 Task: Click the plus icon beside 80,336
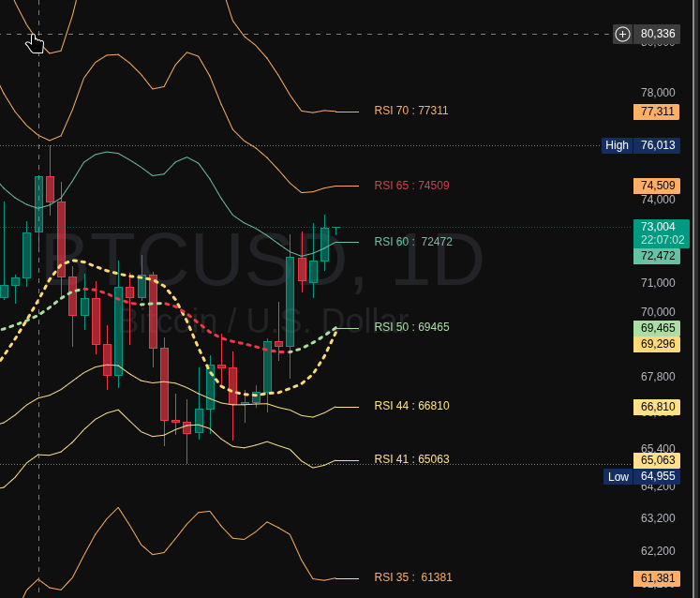point(622,34)
